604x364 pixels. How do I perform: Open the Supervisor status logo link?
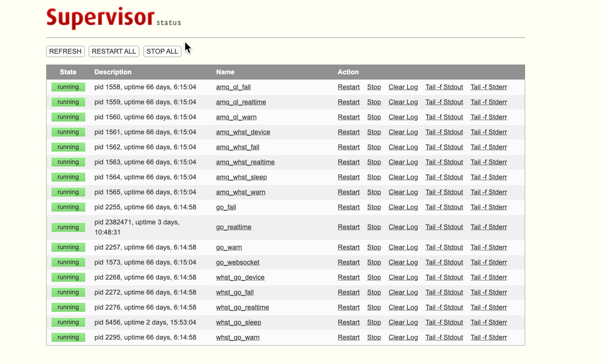113,18
